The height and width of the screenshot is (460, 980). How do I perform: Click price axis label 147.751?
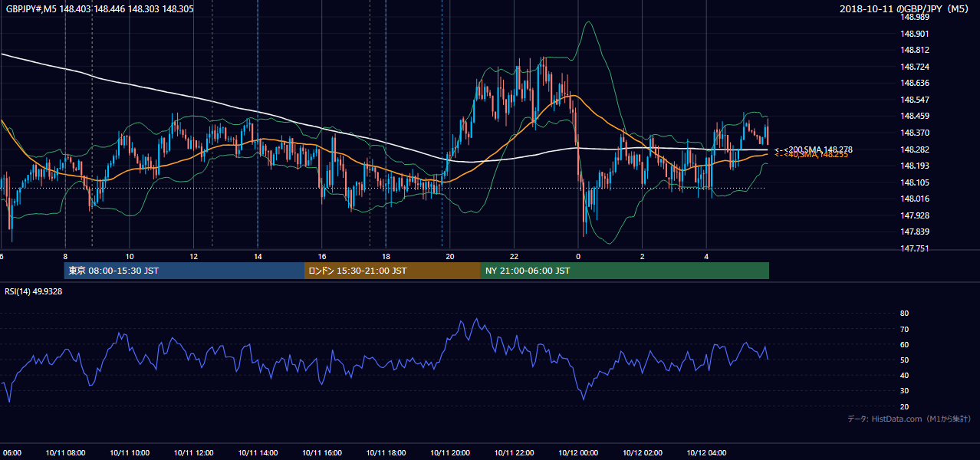coord(914,248)
